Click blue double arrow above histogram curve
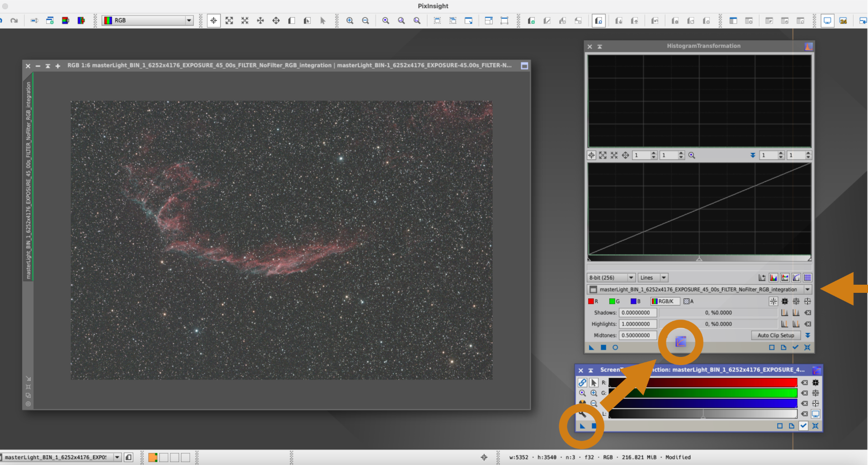Viewport: 868px width, 465px height. [x=753, y=155]
